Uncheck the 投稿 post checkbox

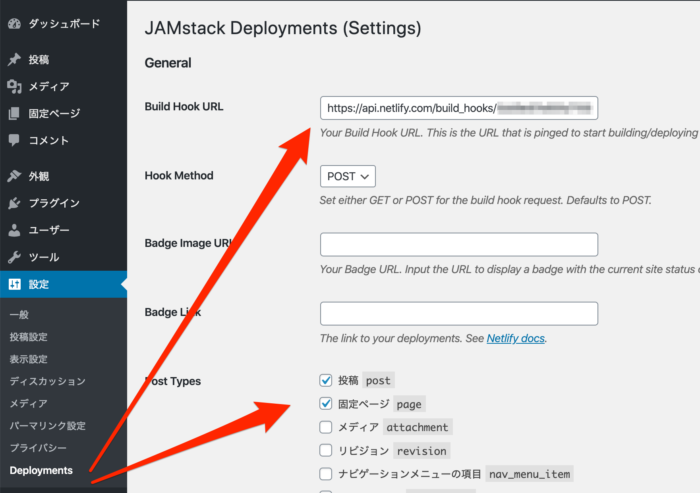coord(325,380)
